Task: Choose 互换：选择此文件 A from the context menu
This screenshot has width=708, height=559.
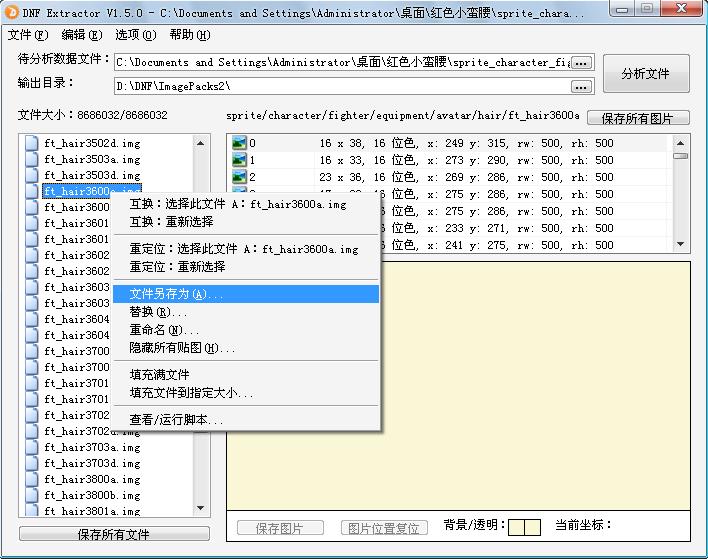Action: [246, 204]
